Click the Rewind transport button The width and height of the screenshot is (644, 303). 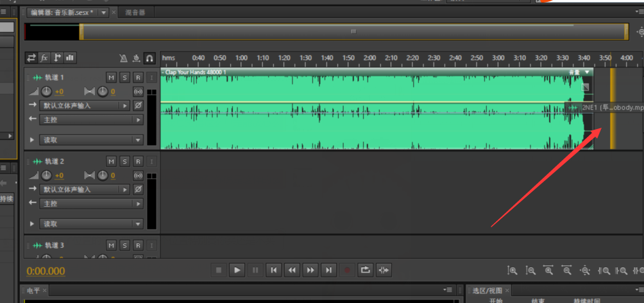292,270
